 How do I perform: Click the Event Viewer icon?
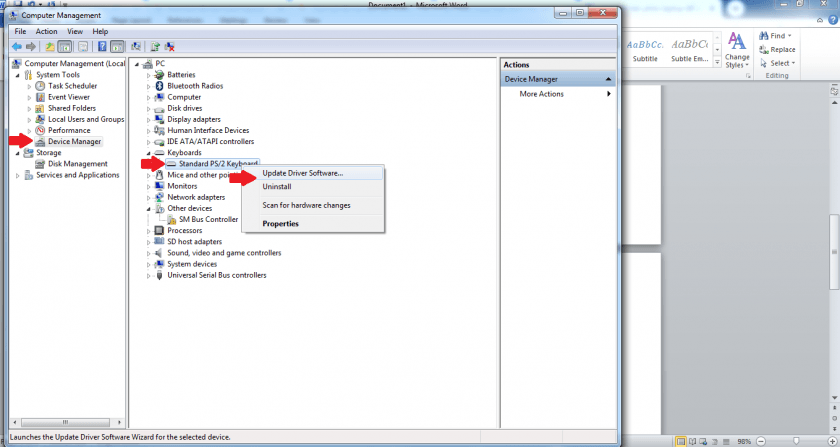pyautogui.click(x=40, y=97)
